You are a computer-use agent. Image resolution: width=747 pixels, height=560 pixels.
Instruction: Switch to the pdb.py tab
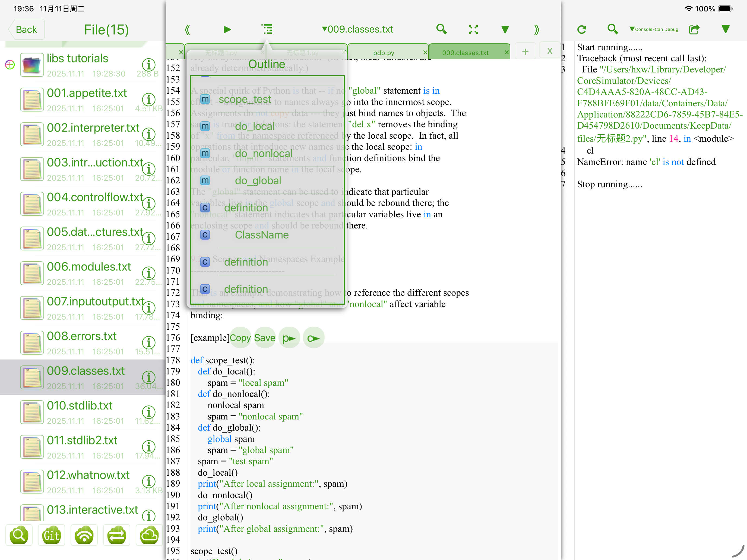click(x=384, y=53)
